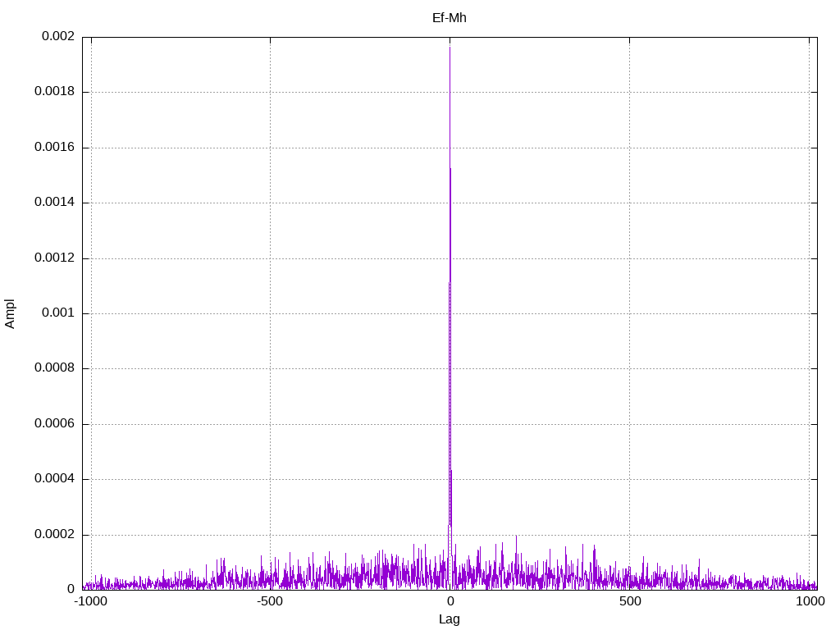Image resolution: width=840 pixels, height=630 pixels.
Task: Click the plot title Ef-Mh
Action: pyautogui.click(x=449, y=18)
